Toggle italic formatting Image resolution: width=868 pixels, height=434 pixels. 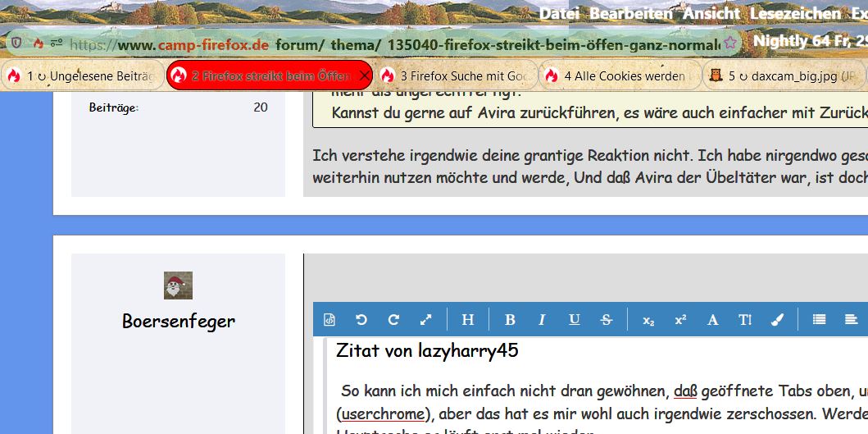[542, 320]
